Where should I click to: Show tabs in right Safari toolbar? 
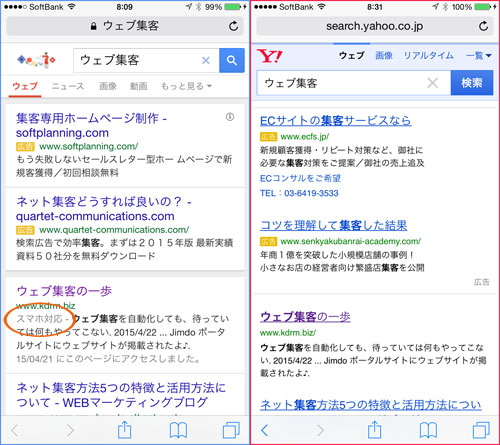click(x=481, y=430)
